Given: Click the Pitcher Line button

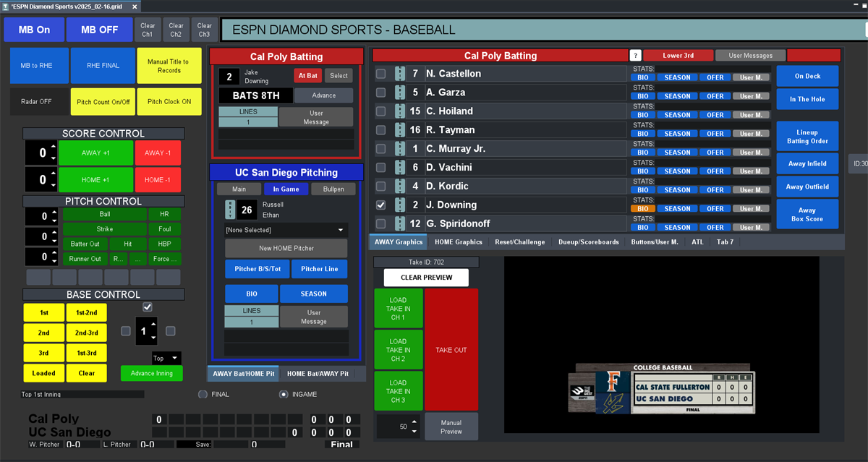Looking at the screenshot, I should click(320, 269).
